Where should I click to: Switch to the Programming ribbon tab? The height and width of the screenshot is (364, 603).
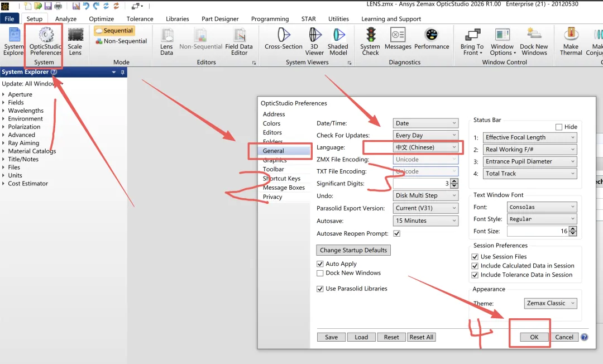point(270,19)
